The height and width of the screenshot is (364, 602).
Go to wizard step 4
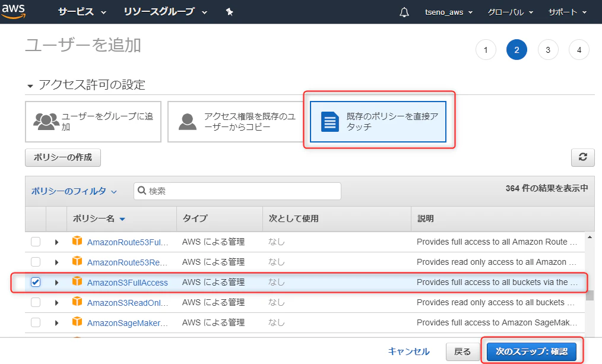pos(579,49)
